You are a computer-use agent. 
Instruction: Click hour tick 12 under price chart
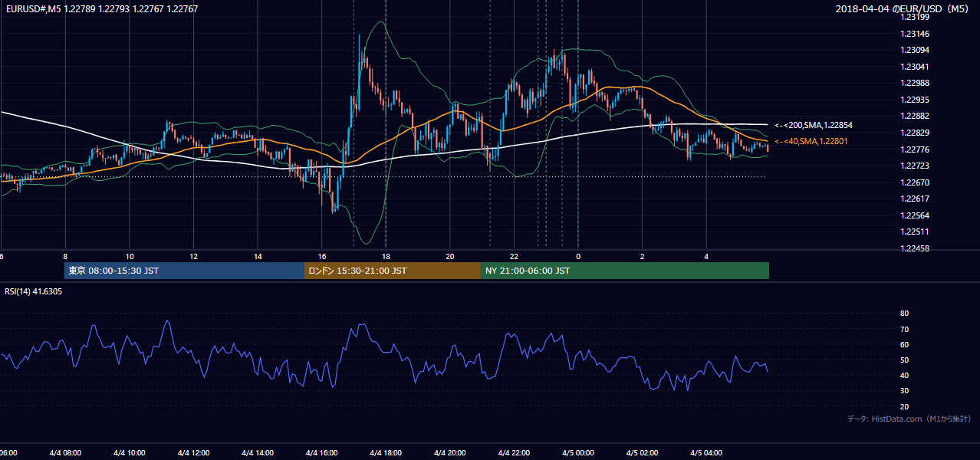(x=194, y=257)
